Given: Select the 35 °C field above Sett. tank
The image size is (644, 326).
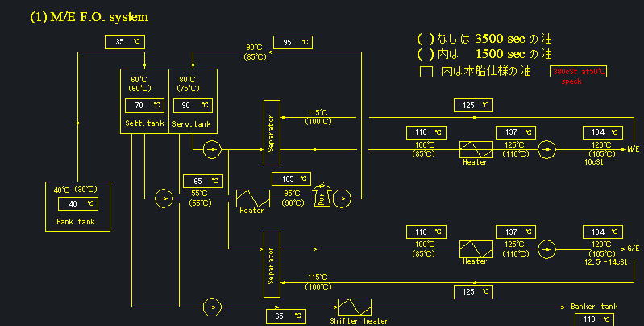Looking at the screenshot, I should [x=125, y=41].
